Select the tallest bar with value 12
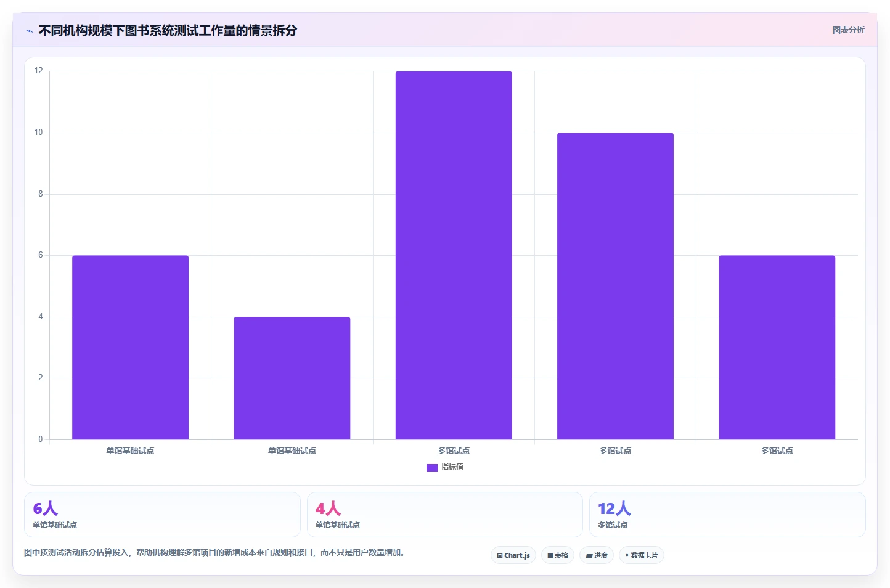 click(454, 255)
